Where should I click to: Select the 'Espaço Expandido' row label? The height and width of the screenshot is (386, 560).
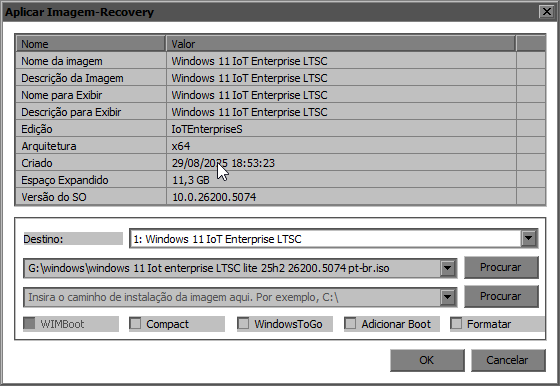[x=65, y=180]
